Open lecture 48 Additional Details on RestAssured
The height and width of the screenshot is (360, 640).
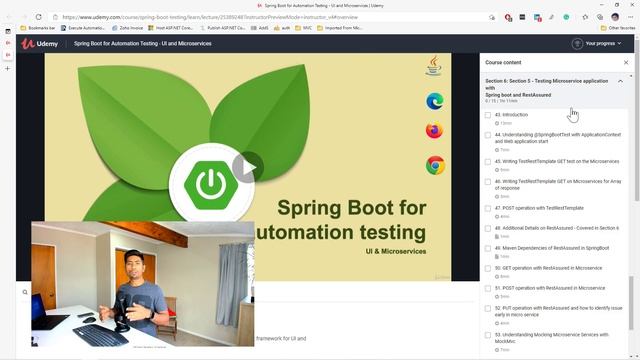[x=557, y=228]
